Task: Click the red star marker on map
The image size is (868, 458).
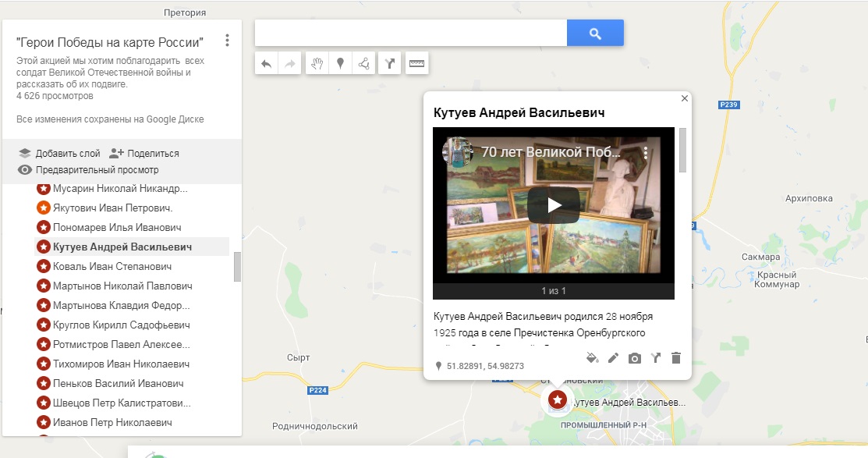Action: [x=558, y=399]
